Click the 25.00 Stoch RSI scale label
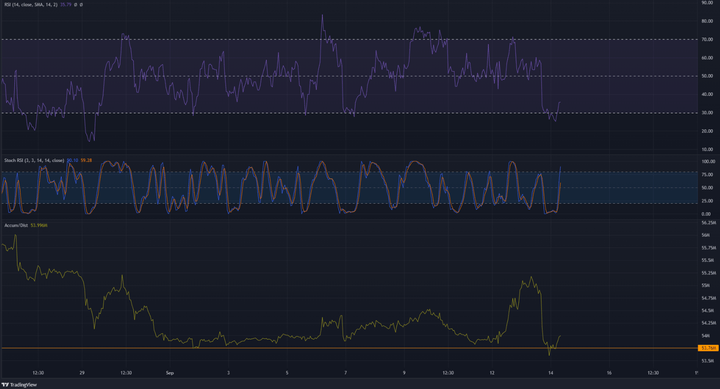The image size is (720, 389). [707, 201]
